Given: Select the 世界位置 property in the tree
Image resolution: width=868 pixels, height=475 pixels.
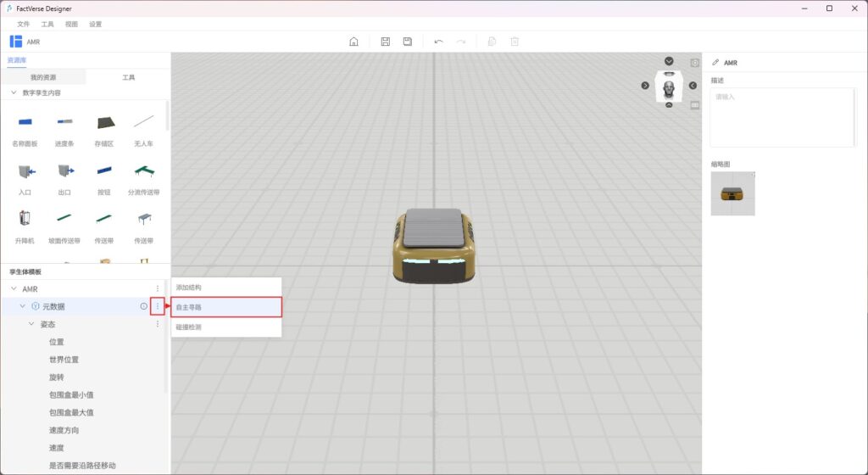Looking at the screenshot, I should point(64,360).
